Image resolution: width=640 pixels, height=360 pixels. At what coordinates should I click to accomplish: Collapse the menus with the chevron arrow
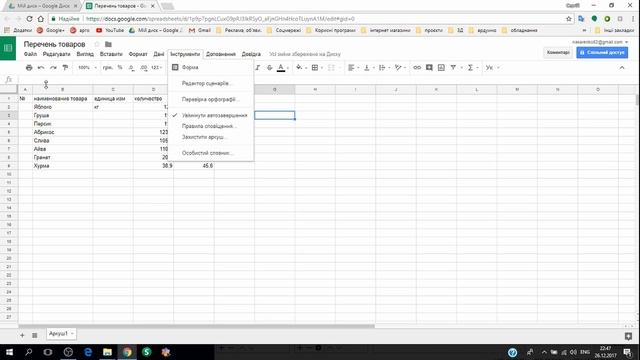(622, 67)
